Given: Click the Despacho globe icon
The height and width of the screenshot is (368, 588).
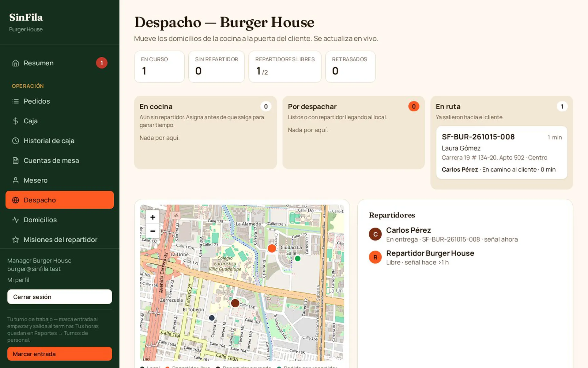Looking at the screenshot, I should 16,200.
